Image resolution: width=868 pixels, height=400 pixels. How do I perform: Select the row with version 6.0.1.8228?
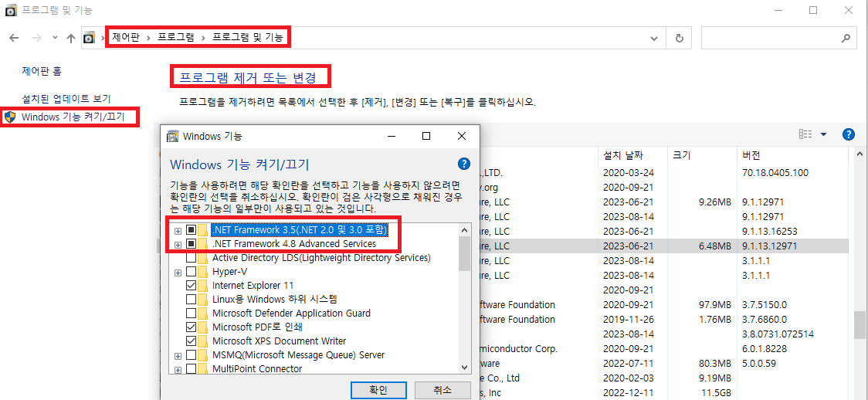(663, 348)
